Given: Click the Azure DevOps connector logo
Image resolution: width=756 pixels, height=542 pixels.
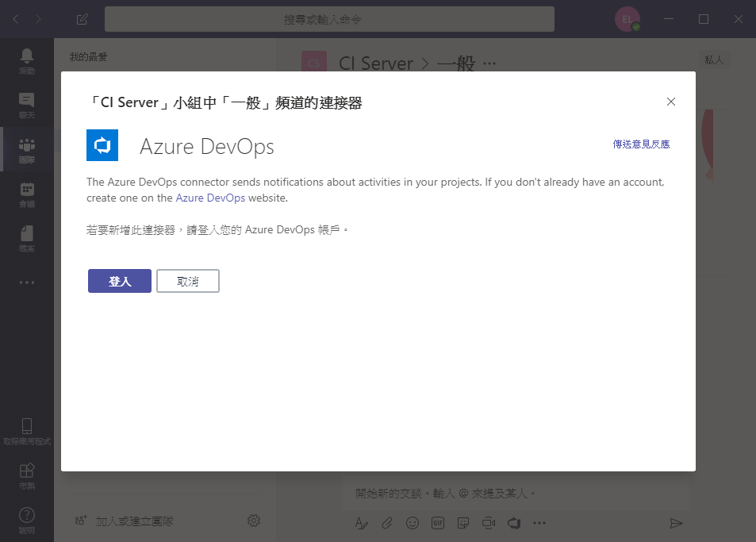Looking at the screenshot, I should [x=102, y=145].
